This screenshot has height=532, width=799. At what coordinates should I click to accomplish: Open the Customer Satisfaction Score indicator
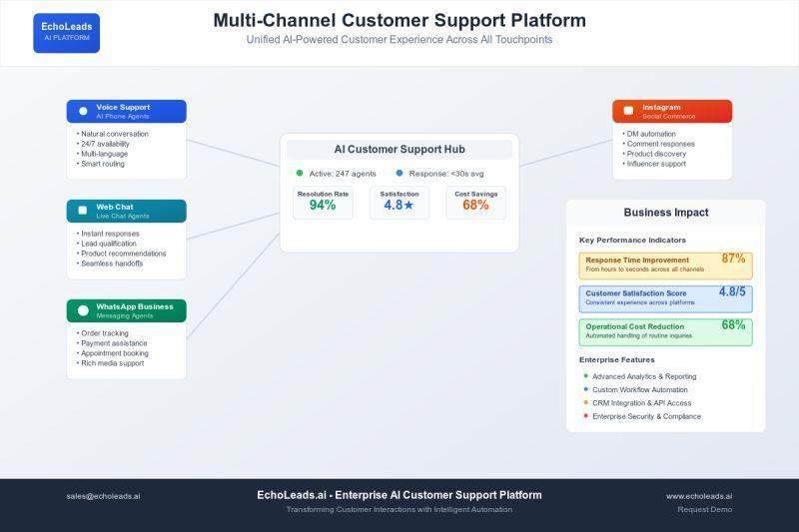[665, 298]
